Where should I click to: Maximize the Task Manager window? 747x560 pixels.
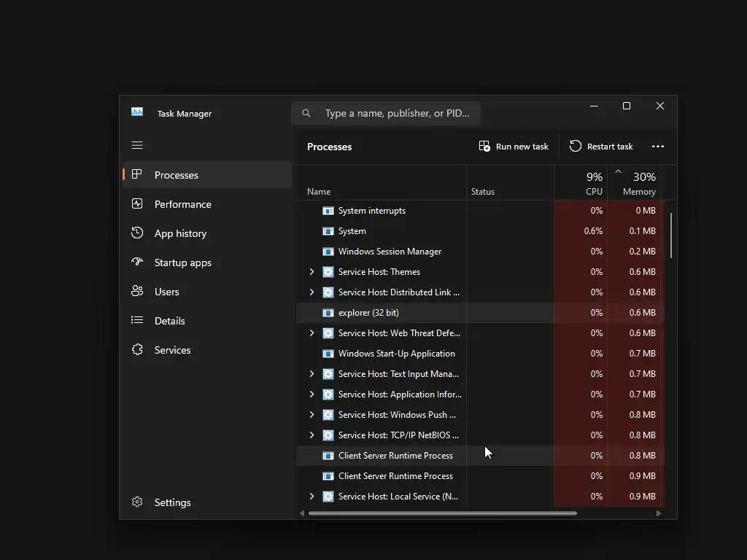point(627,106)
